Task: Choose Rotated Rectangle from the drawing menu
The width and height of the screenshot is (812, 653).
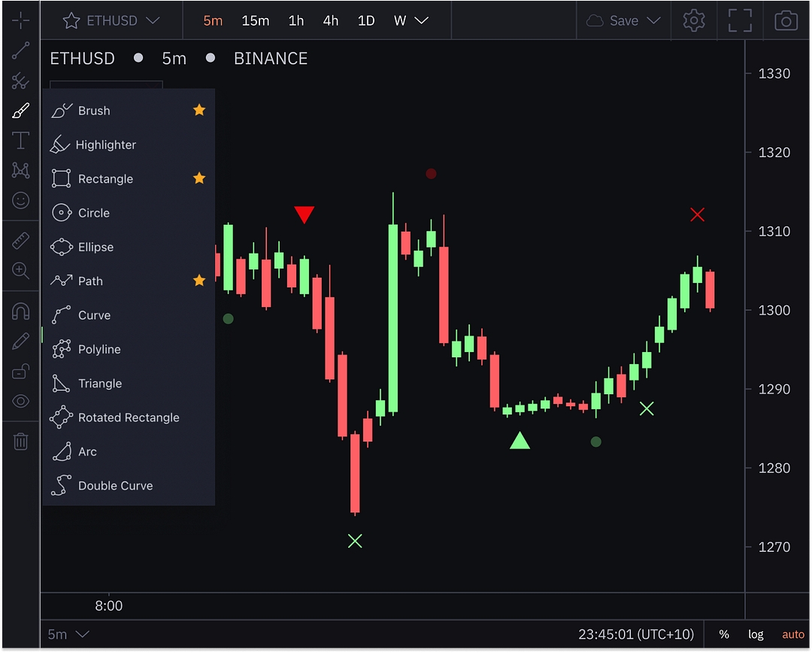Action: point(129,418)
